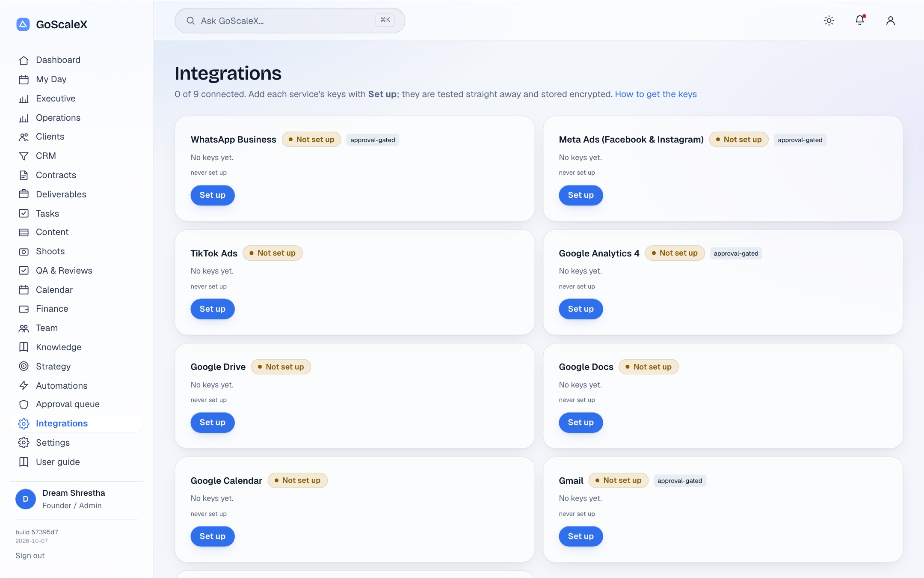This screenshot has height=578, width=924.
Task: Navigate to Content section
Action: point(77,232)
